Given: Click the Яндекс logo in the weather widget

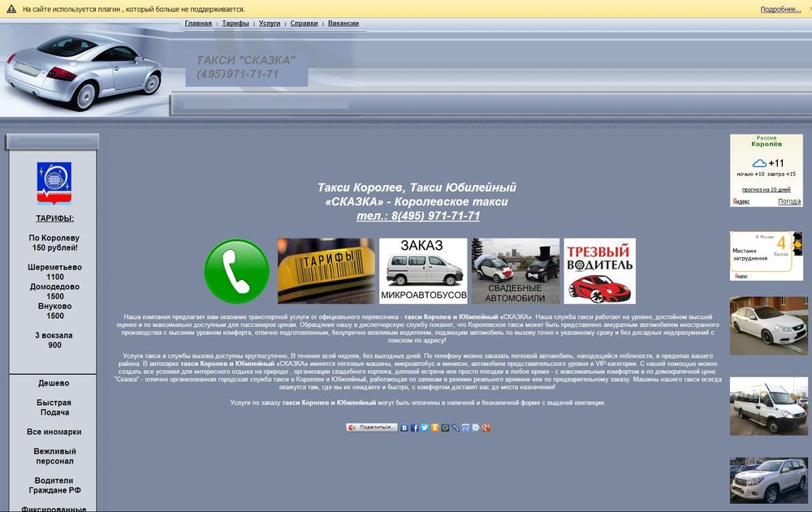Looking at the screenshot, I should pyautogui.click(x=741, y=201).
